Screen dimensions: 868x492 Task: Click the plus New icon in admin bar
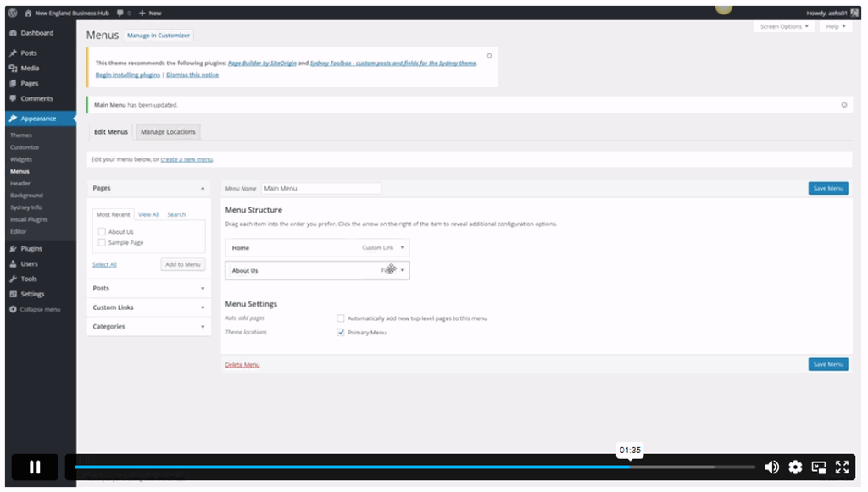click(x=142, y=13)
